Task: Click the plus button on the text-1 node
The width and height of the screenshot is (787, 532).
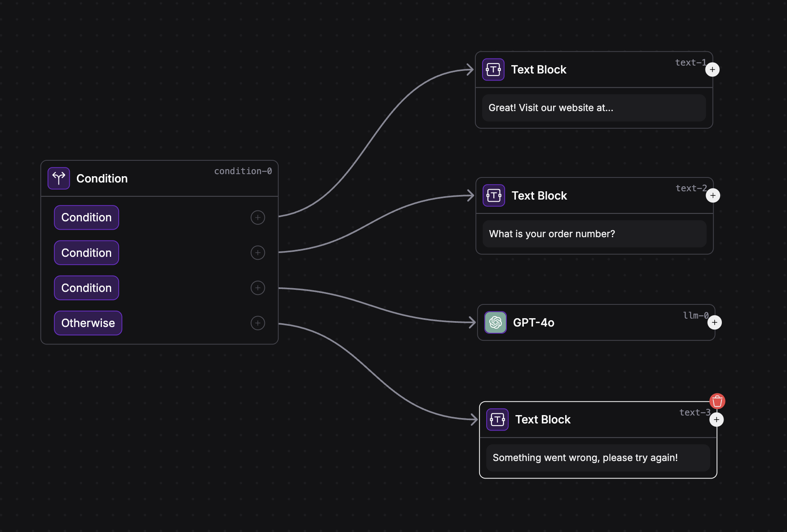Action: point(712,69)
